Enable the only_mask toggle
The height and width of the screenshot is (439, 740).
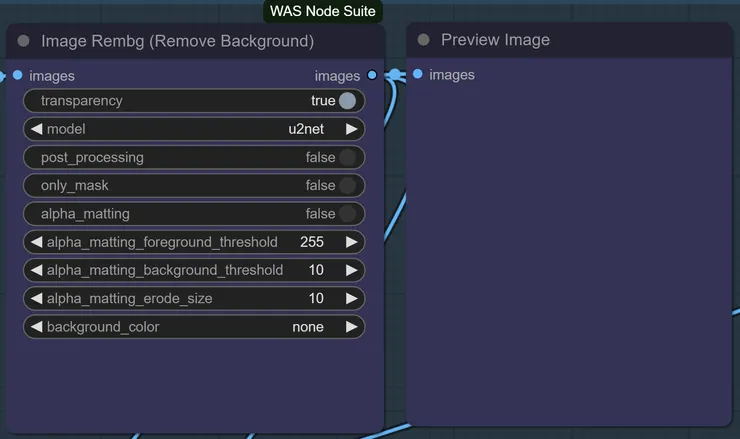tap(347, 186)
